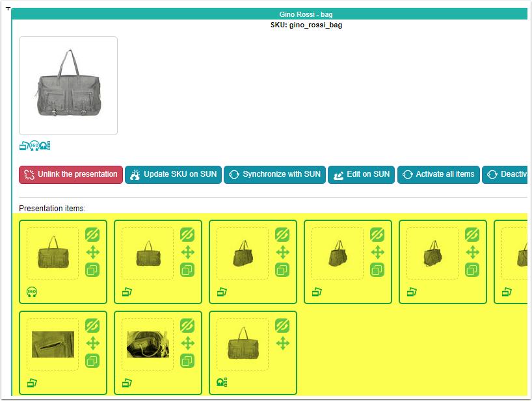Viewport: 532px width, 401px height.
Task: Click the image type icon under the fifth top-row item
Action: point(412,292)
